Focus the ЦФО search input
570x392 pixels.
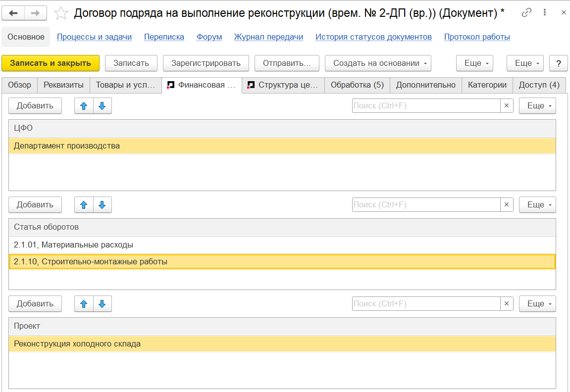pyautogui.click(x=426, y=106)
